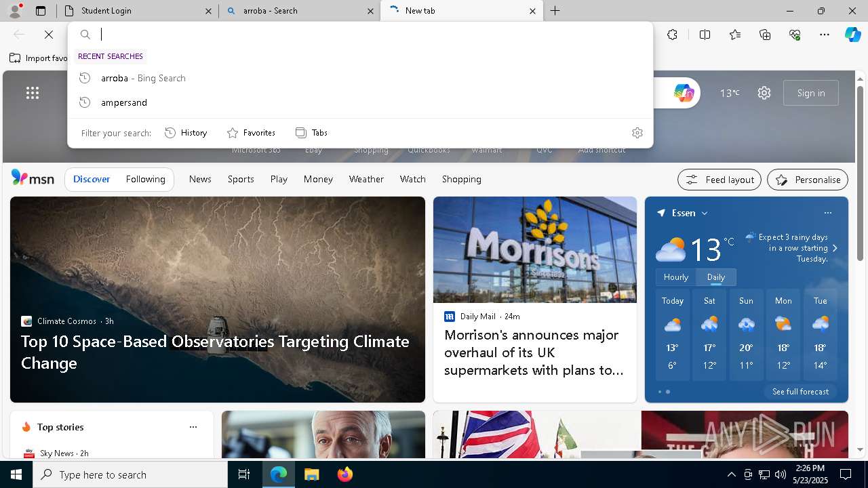Open the Feed layout button
Image resolution: width=868 pixels, height=488 pixels.
(x=719, y=180)
